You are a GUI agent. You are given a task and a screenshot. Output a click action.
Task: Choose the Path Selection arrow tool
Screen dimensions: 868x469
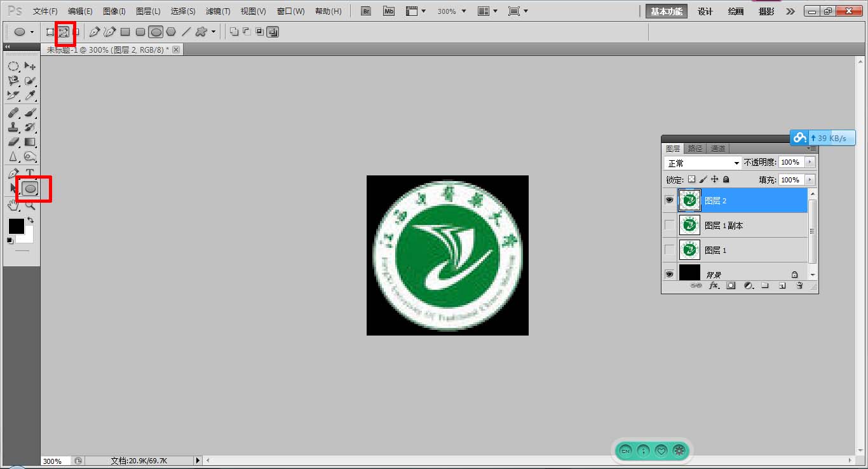click(x=13, y=188)
